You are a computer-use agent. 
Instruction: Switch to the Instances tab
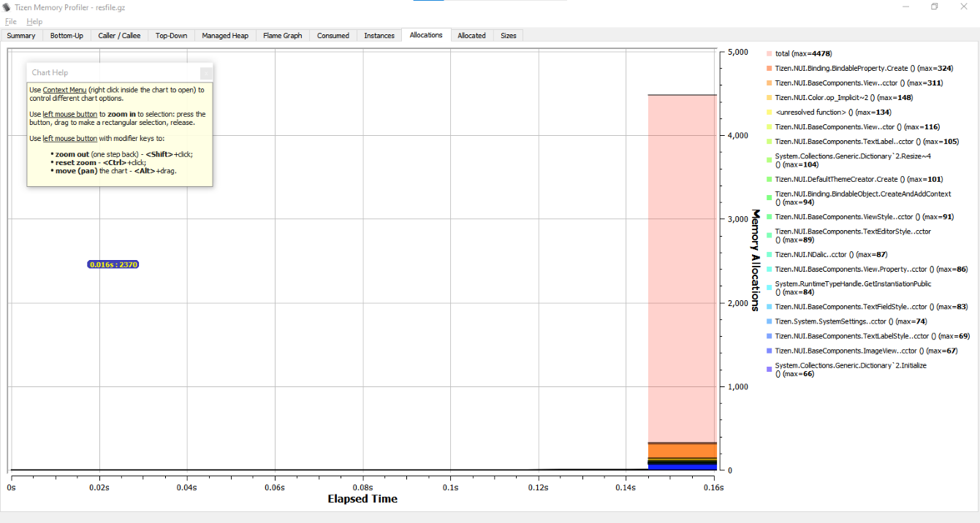point(379,34)
